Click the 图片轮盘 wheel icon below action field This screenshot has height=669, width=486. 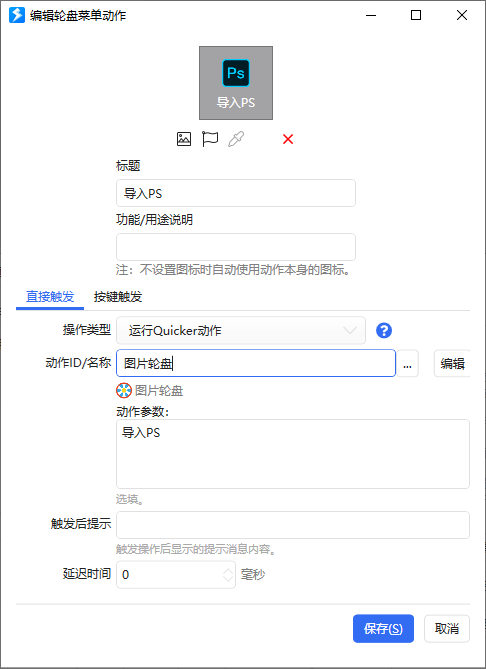(124, 390)
